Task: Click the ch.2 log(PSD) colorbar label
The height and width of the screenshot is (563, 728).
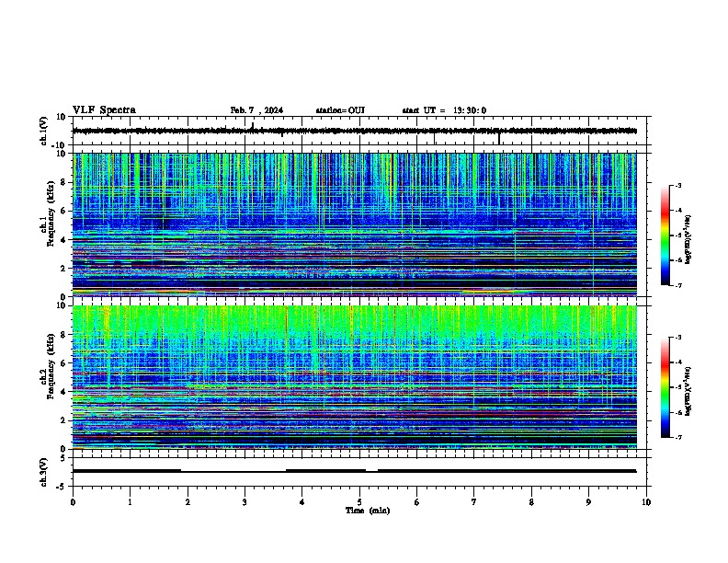Action: click(688, 392)
